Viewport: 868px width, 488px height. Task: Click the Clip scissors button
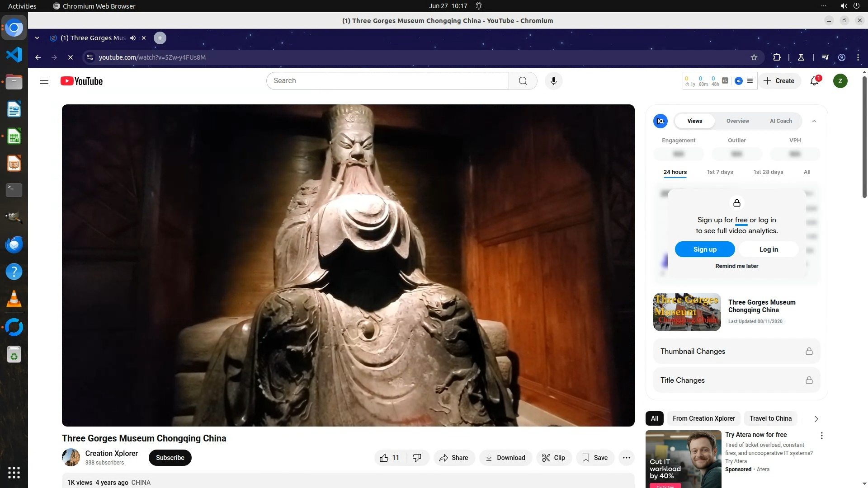553,458
